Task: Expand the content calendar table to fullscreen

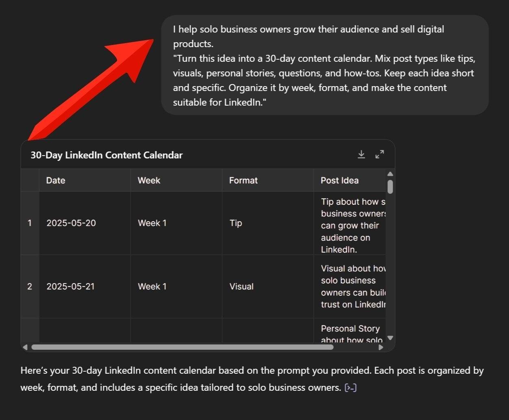Action: pos(379,154)
